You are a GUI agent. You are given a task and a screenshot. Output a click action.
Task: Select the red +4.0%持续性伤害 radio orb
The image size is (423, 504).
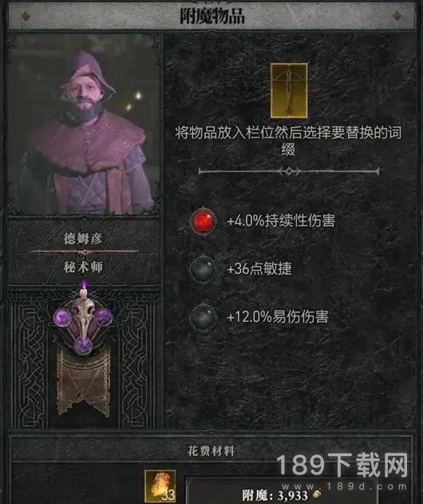[203, 221]
